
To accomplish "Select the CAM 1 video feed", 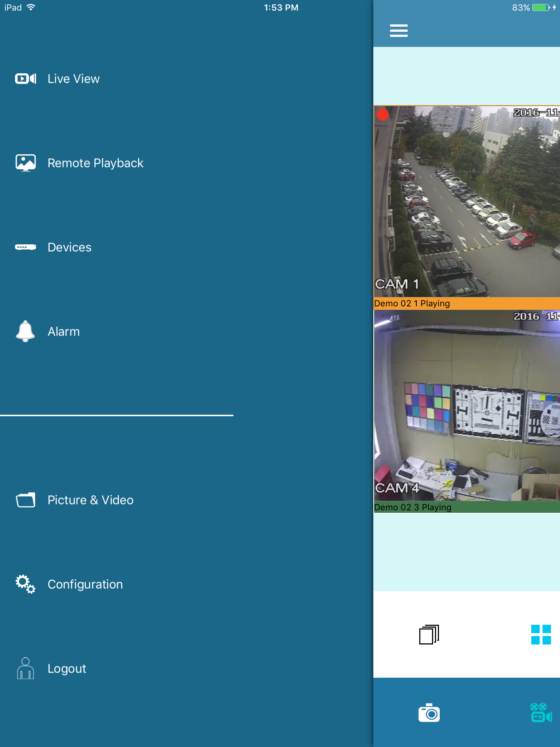I will (467, 201).
